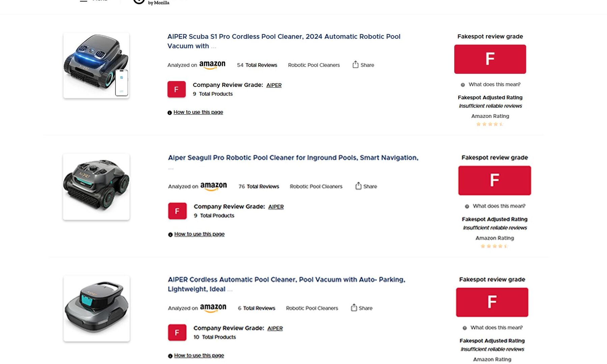The height and width of the screenshot is (364, 607).
Task: Click the Seagull Pro product thumbnail
Action: tap(96, 187)
